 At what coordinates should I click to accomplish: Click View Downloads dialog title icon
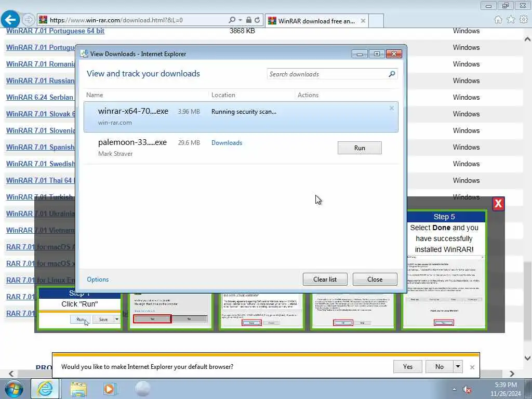tap(84, 54)
